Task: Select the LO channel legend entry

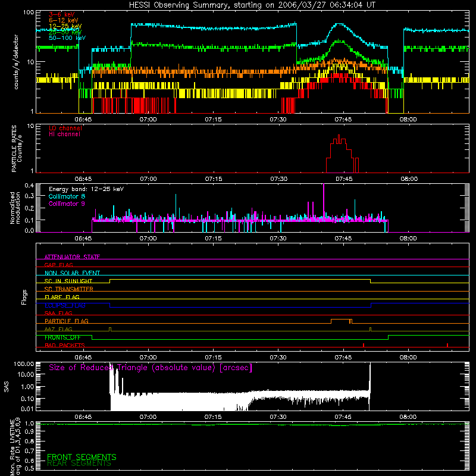Action: click(65, 128)
